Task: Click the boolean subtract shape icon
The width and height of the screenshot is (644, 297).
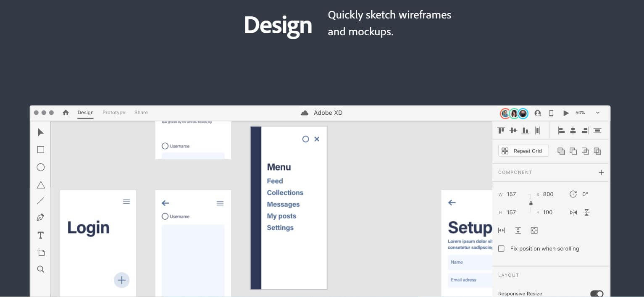Action: pos(573,151)
